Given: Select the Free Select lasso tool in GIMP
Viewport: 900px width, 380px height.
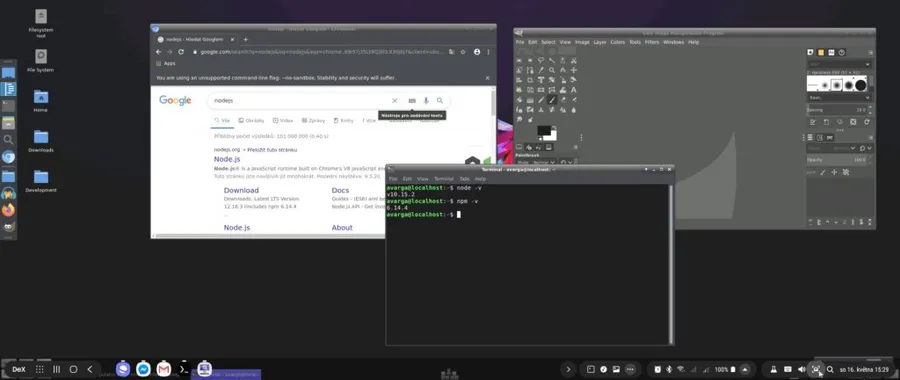Looking at the screenshot, I should click(x=541, y=60).
